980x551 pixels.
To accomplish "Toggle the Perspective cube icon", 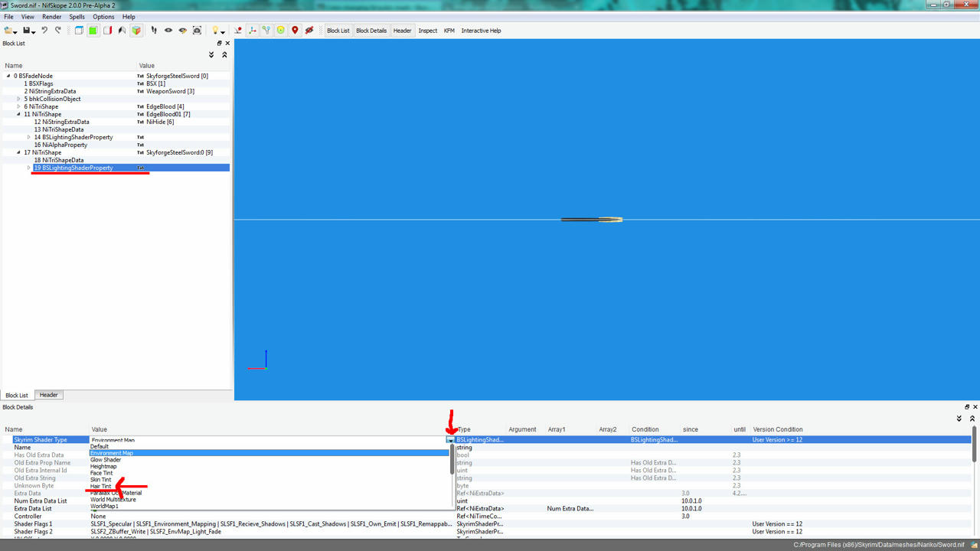I will point(136,31).
